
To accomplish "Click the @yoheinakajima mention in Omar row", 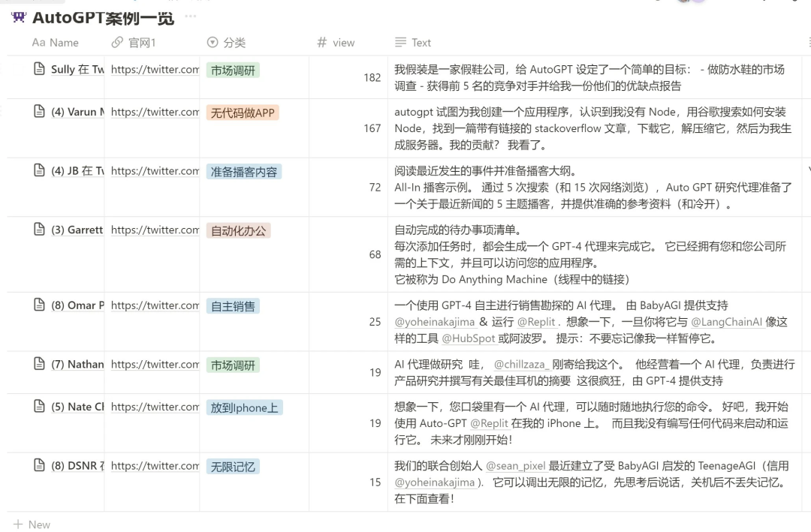I will [435, 322].
